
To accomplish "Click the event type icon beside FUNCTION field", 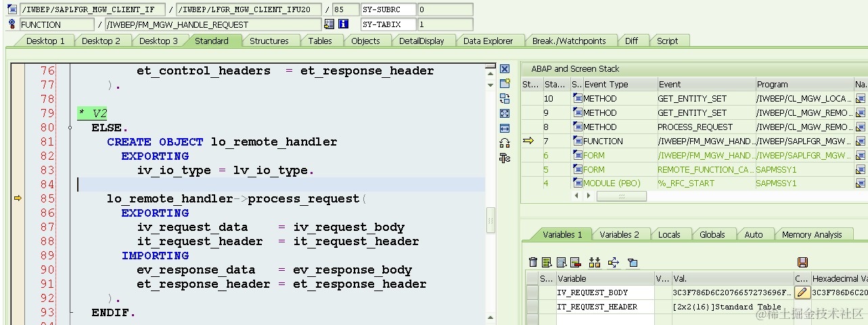I will [x=12, y=24].
